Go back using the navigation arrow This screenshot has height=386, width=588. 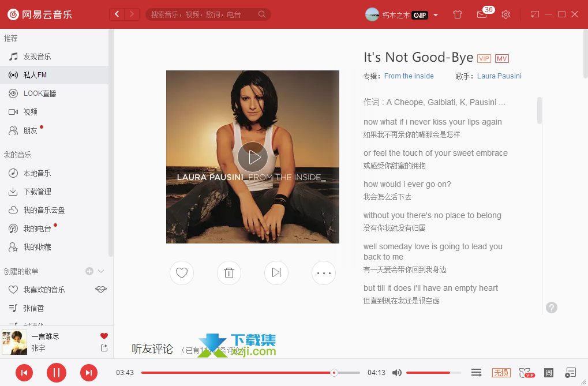coord(117,14)
